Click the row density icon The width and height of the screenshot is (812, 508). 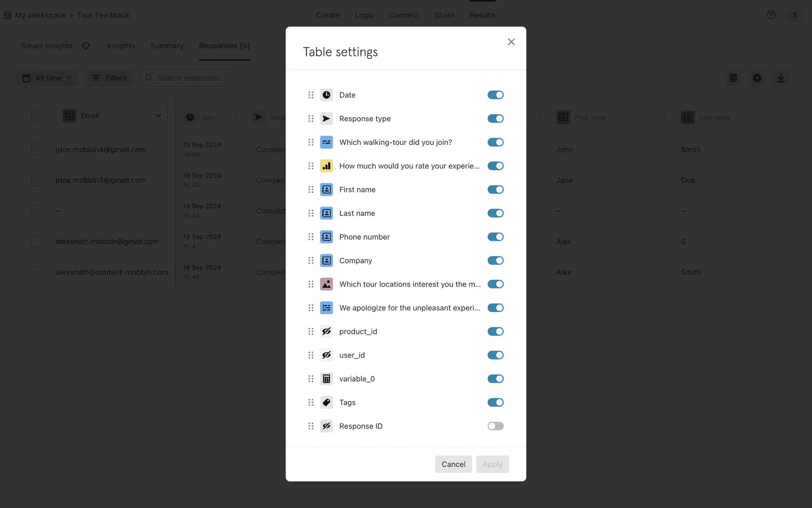coord(733,78)
